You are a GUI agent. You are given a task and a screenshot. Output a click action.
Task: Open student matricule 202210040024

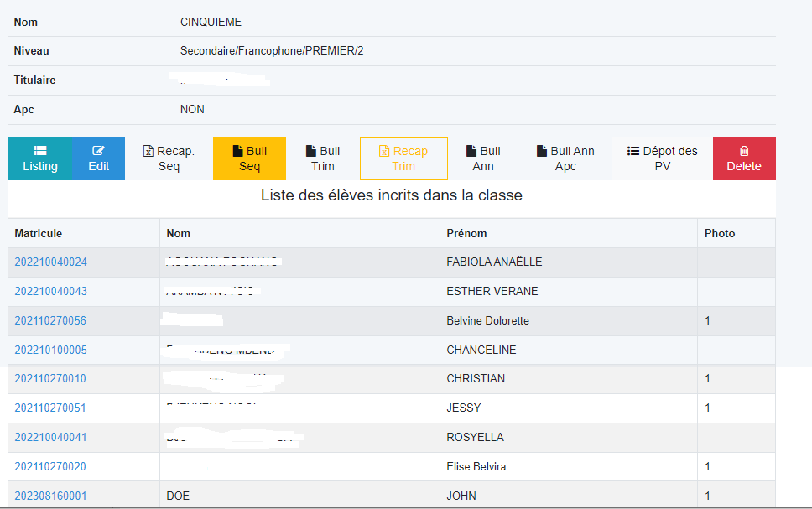[x=50, y=262]
